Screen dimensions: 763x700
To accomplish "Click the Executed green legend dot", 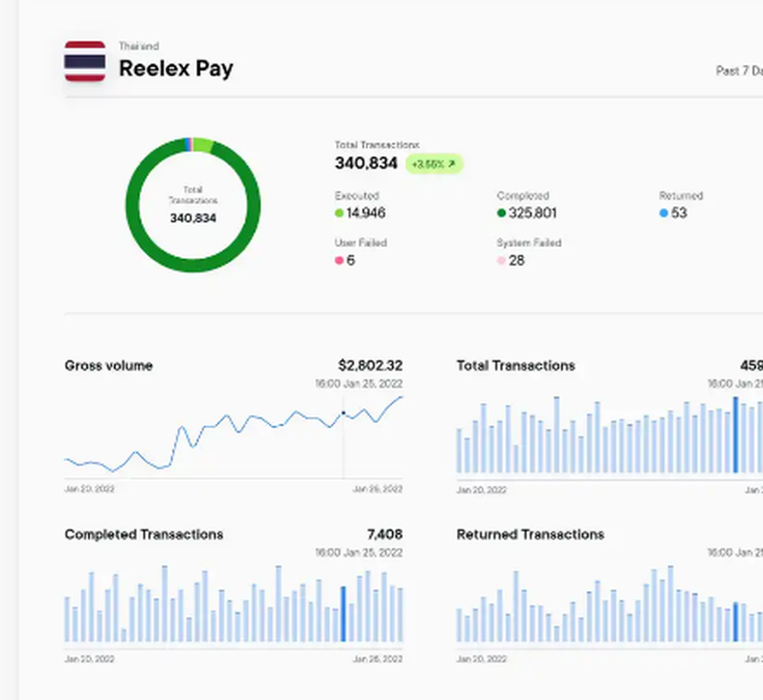I will (340, 213).
